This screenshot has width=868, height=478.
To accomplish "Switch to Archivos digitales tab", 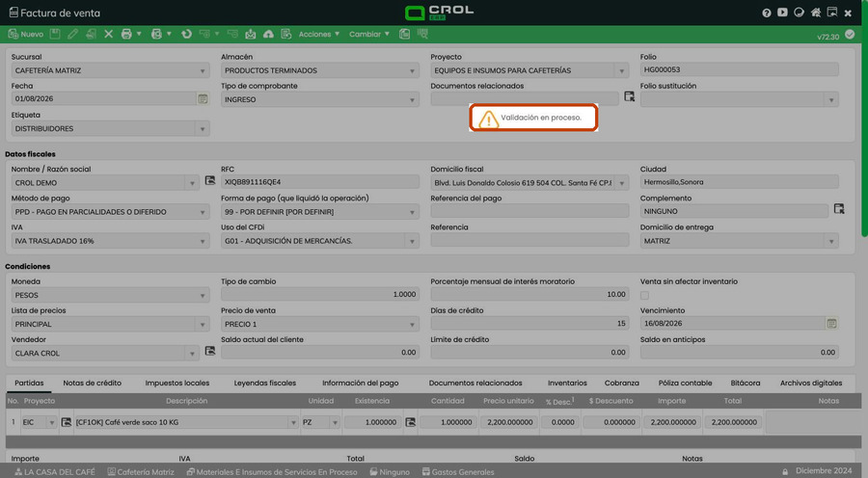I will tap(811, 383).
